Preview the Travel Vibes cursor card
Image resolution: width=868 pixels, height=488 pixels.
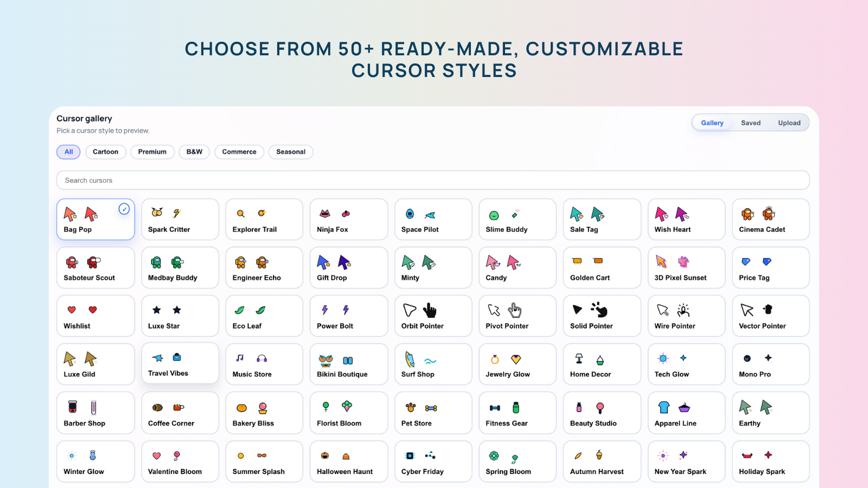180,363
